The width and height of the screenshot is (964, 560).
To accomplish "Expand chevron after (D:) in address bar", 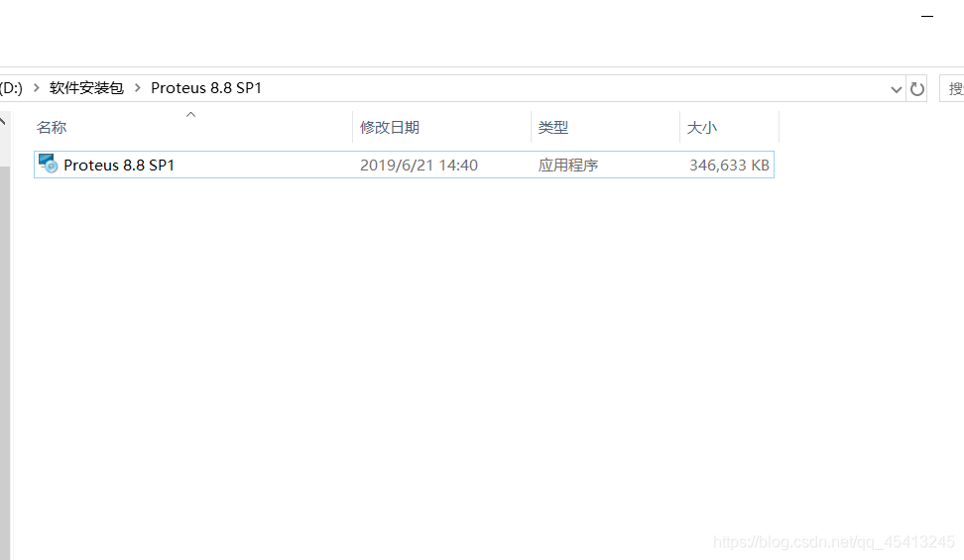I will tap(37, 88).
